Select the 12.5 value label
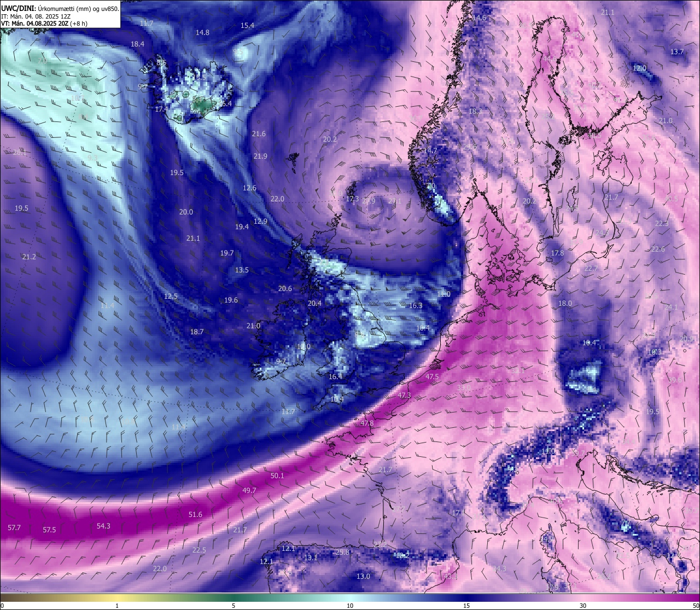Image resolution: width=700 pixels, height=610 pixels. 171,296
